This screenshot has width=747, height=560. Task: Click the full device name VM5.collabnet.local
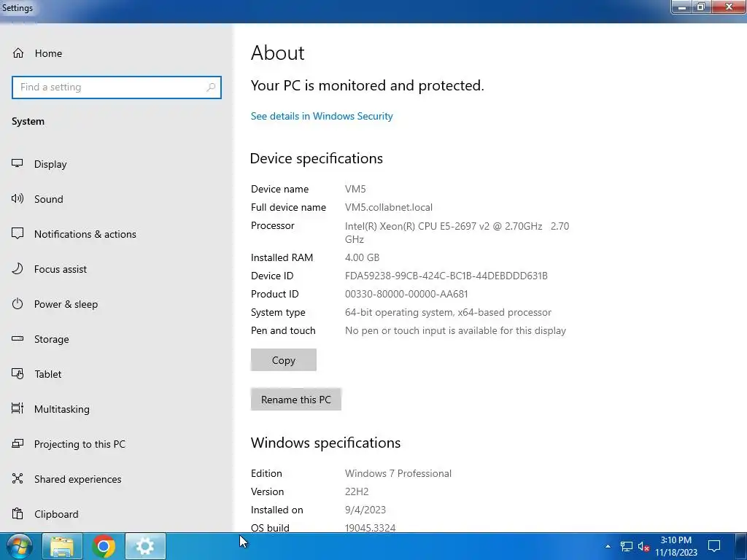pos(389,208)
